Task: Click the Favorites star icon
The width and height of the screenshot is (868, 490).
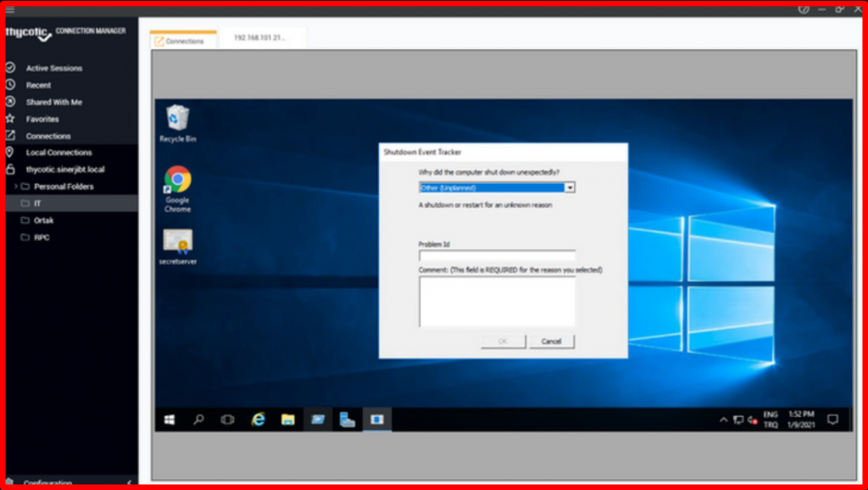Action: click(x=10, y=119)
